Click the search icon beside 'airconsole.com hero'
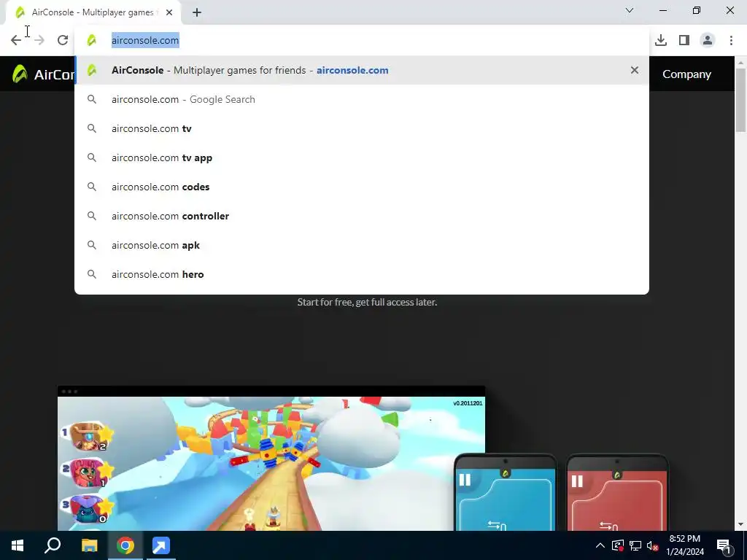 [x=91, y=274]
